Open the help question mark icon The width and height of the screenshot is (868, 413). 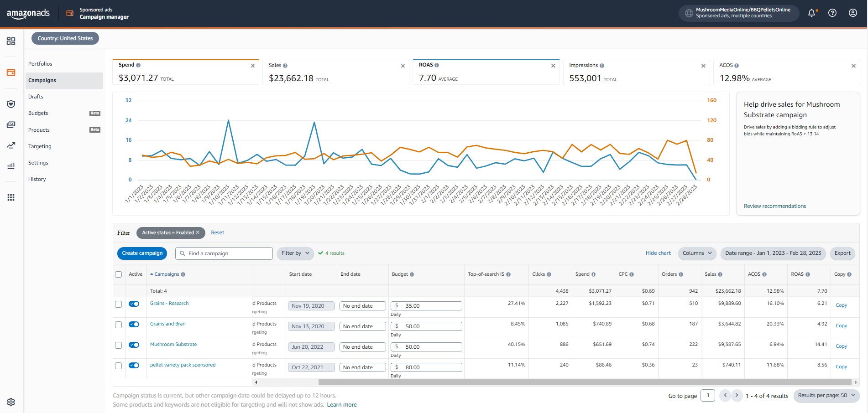pyautogui.click(x=832, y=13)
